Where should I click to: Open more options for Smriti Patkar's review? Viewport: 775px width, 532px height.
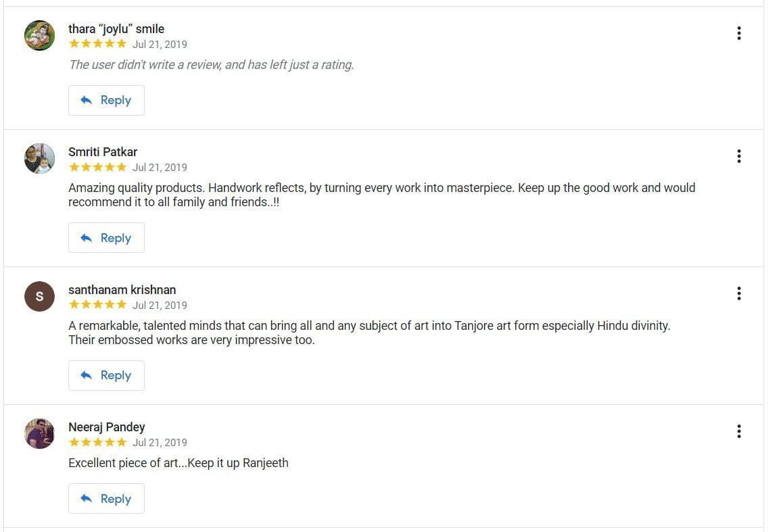click(x=738, y=156)
